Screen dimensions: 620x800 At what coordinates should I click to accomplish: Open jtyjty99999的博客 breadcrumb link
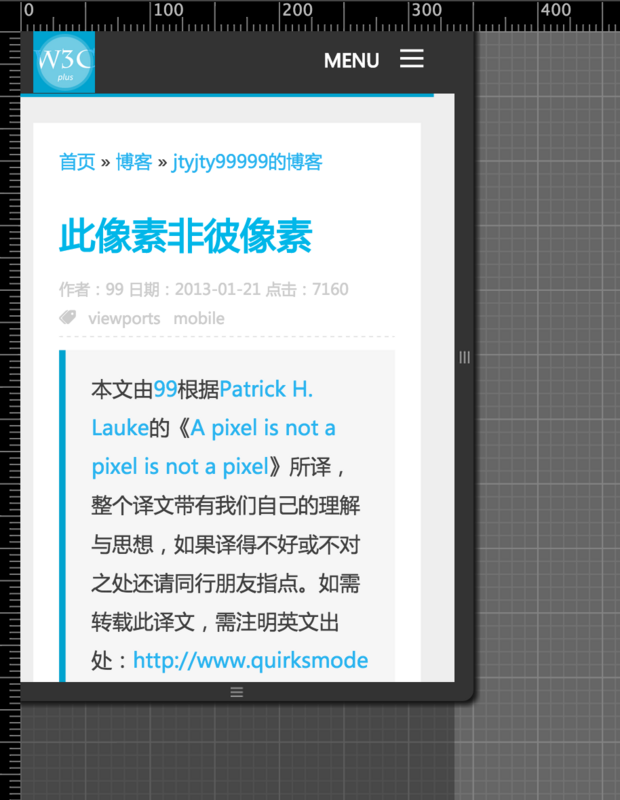click(247, 162)
